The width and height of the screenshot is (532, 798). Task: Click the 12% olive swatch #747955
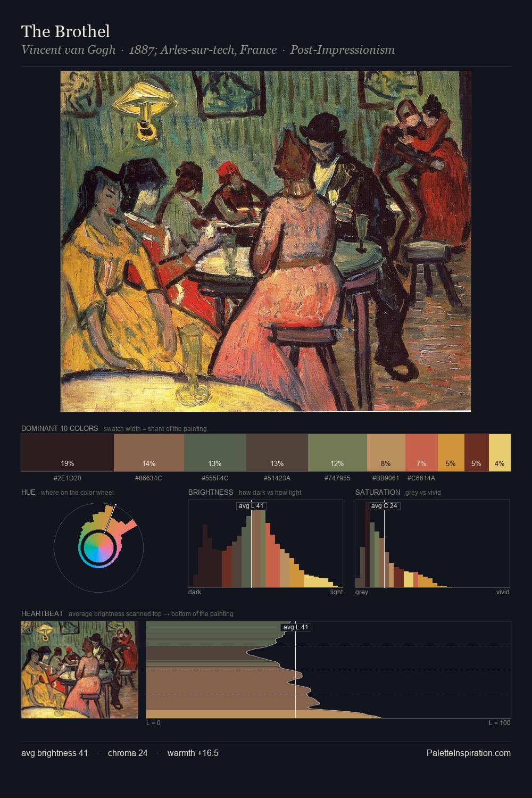click(x=337, y=453)
